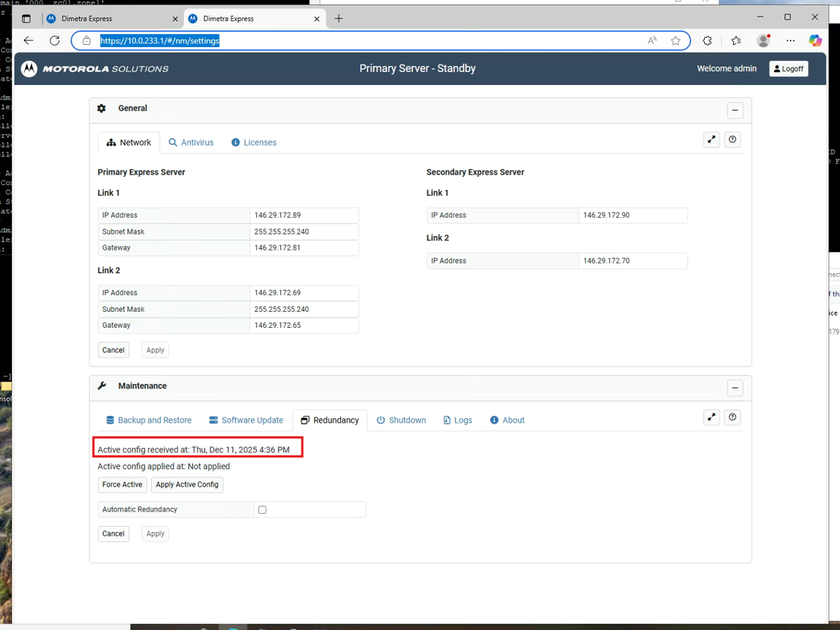Open browser Settings and more menu
The width and height of the screenshot is (840, 630).
coord(790,41)
